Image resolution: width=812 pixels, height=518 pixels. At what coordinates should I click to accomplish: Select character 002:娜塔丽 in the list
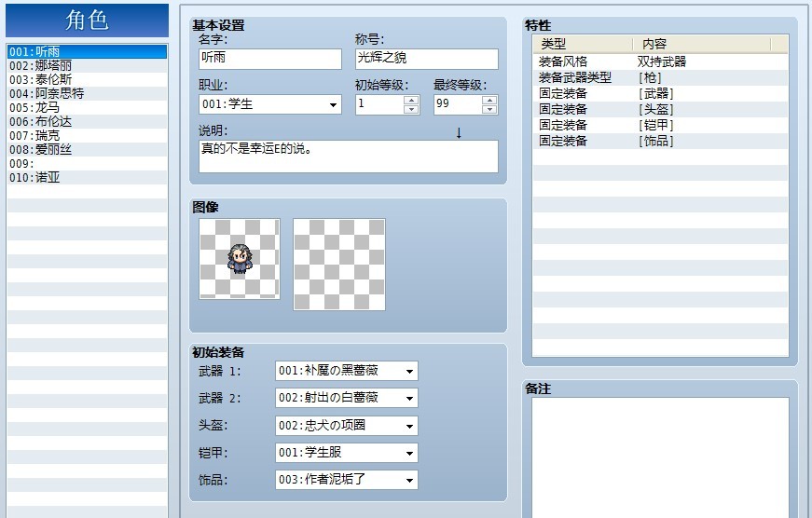(87, 66)
